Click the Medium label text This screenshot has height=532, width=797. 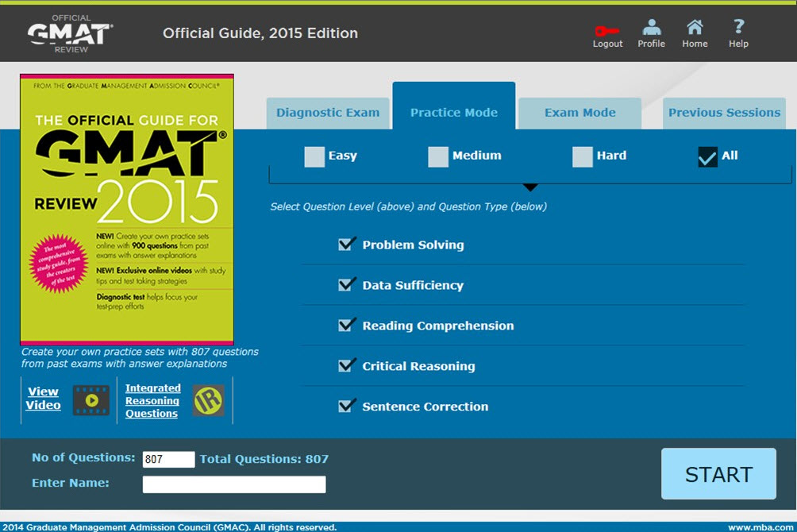pos(477,156)
